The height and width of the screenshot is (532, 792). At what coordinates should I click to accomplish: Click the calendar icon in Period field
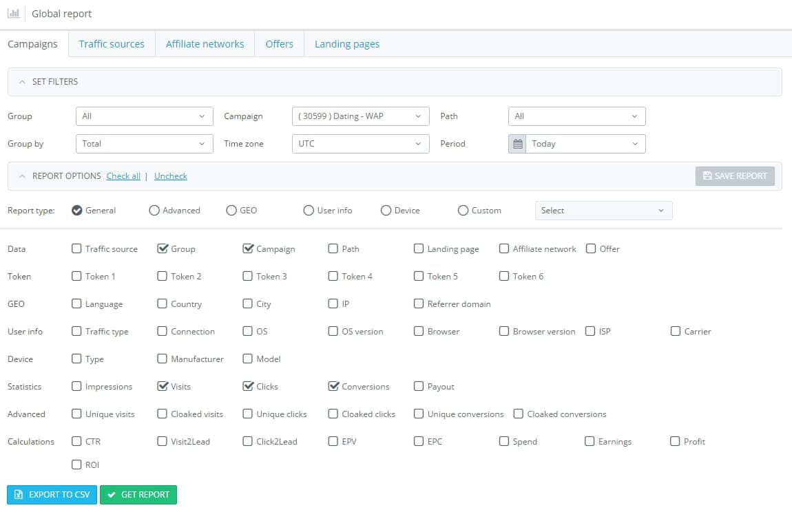[517, 144]
